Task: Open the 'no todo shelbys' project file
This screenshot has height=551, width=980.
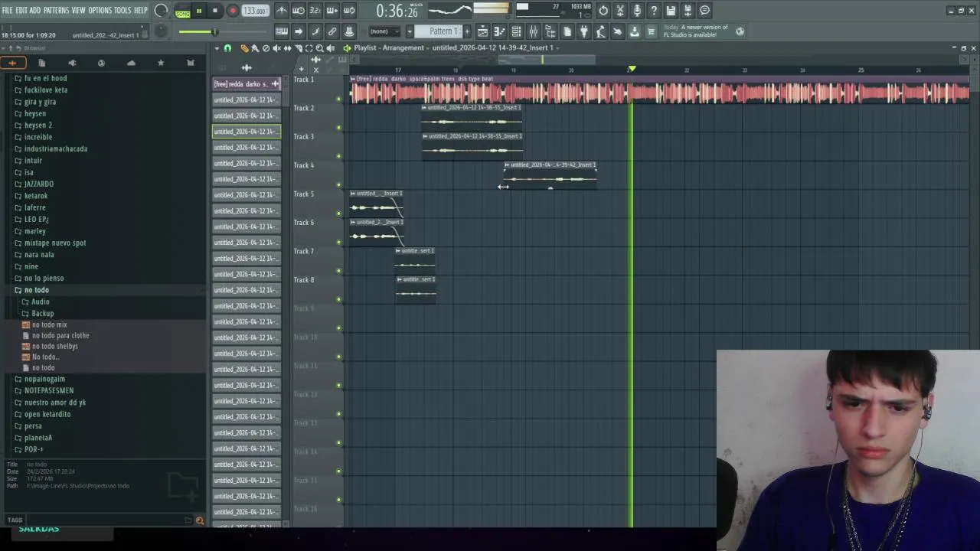Action: [x=54, y=346]
